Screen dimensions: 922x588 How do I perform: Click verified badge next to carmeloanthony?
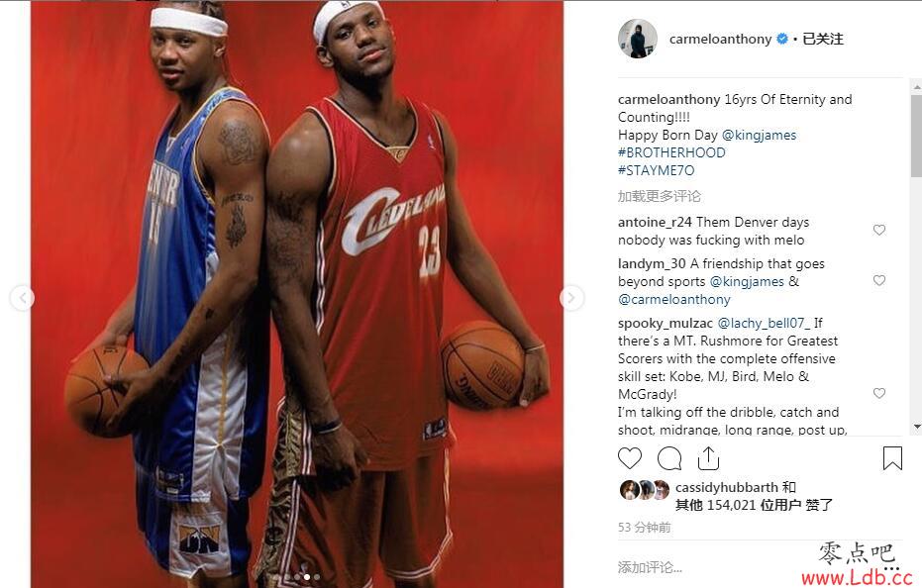click(782, 39)
